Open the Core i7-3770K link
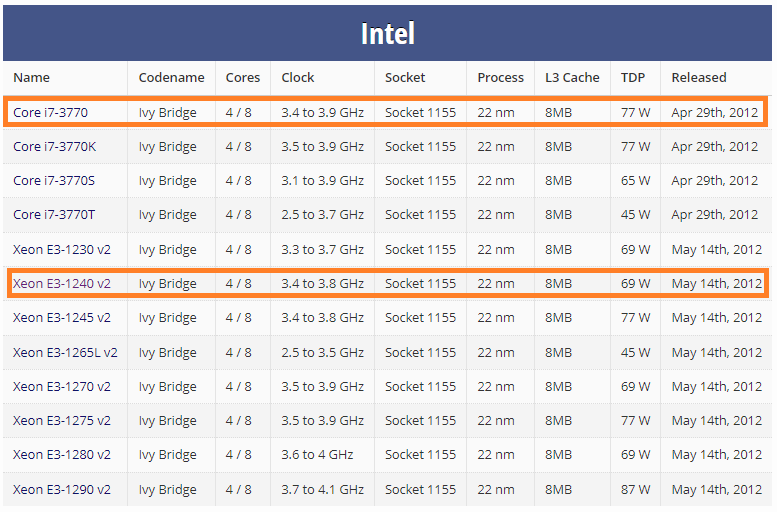 [54, 147]
